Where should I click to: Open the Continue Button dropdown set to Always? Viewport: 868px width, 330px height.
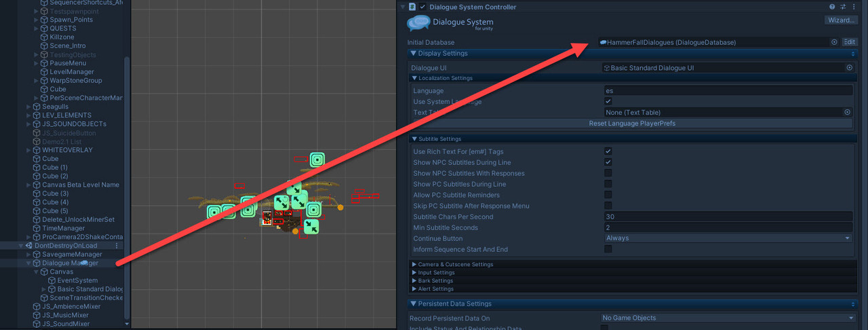728,238
